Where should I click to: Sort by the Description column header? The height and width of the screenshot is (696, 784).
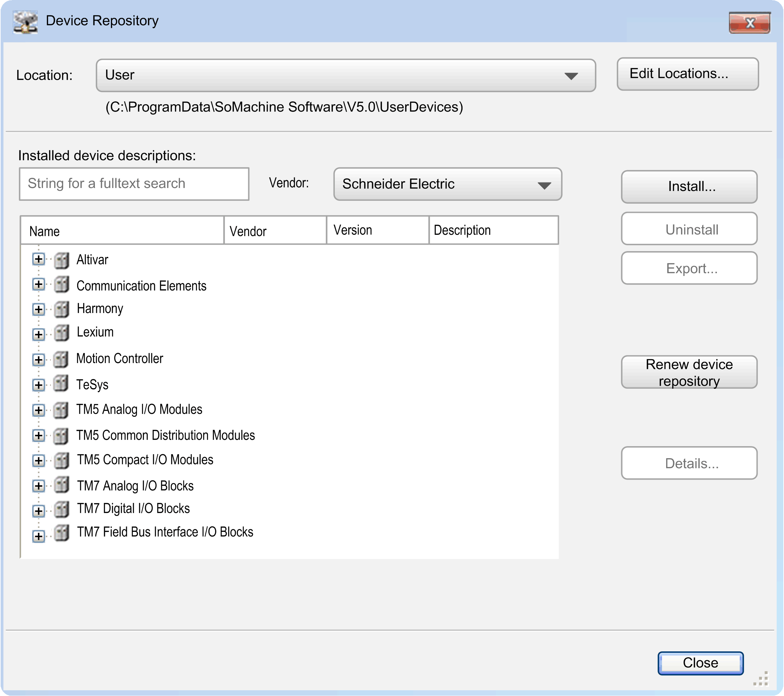pyautogui.click(x=494, y=230)
